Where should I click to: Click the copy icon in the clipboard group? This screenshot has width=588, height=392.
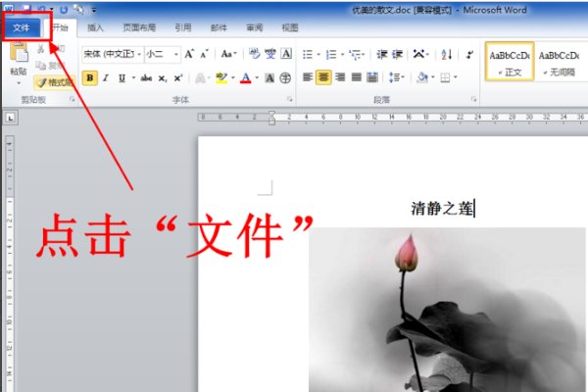tap(40, 66)
